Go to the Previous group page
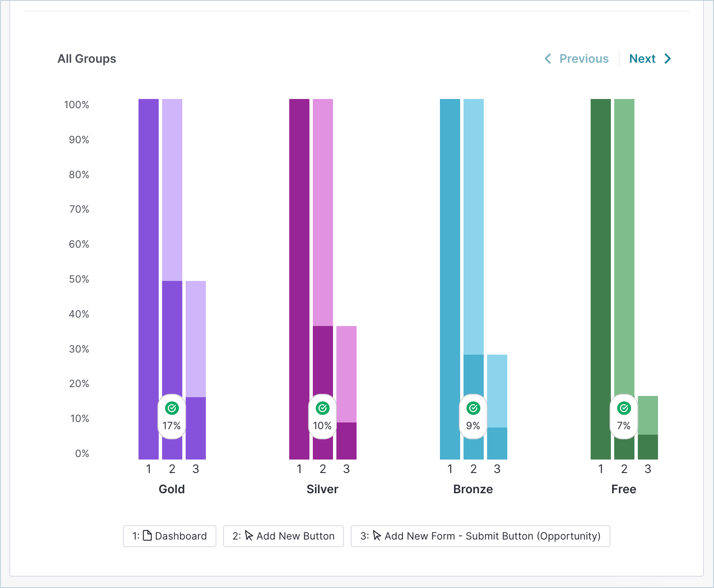 [576, 59]
